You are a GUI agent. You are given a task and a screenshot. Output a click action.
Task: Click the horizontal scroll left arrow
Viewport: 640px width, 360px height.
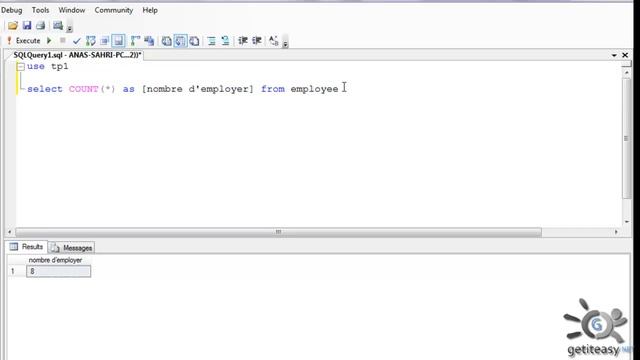(10, 232)
